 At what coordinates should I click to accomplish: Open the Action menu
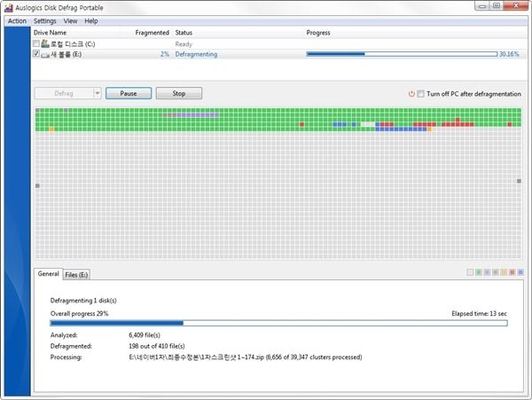tap(17, 21)
